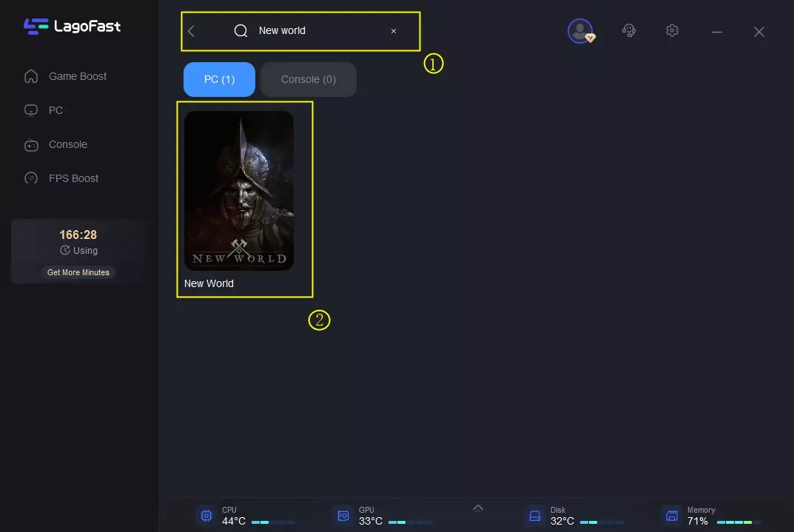Clear the 'New world' search text

(x=394, y=31)
